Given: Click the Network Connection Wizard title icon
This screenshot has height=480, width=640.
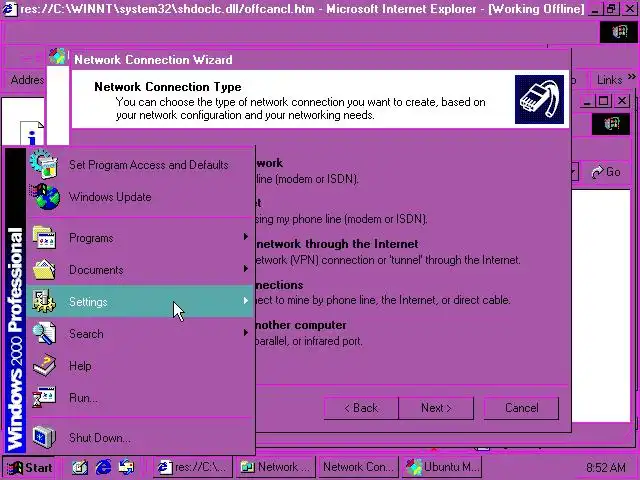Looking at the screenshot, I should point(58,57).
